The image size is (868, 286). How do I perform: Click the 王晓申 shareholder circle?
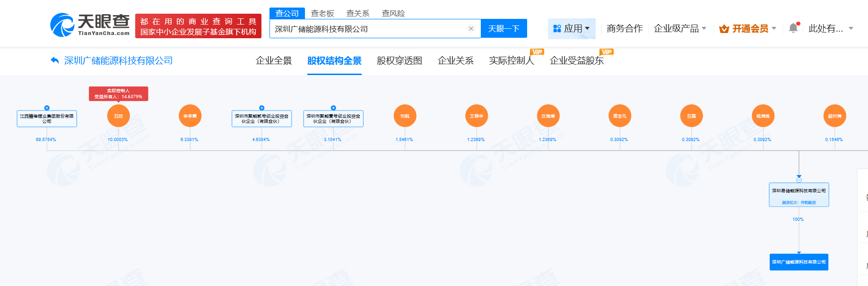tap(477, 116)
